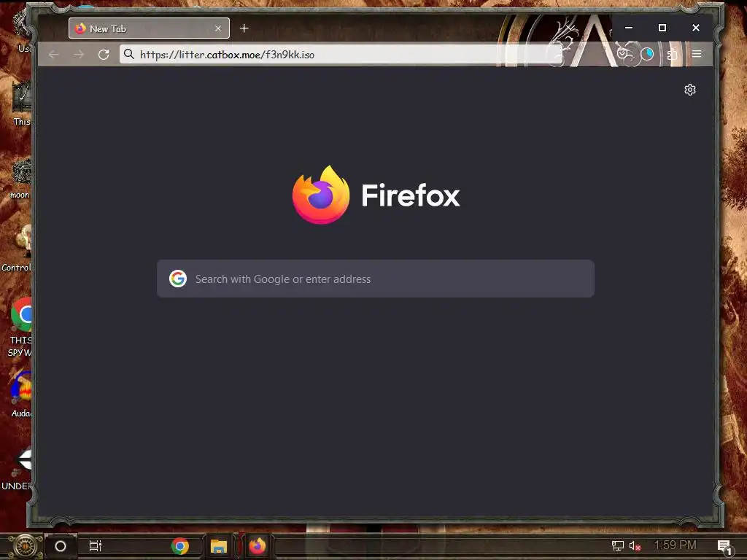Maximize the Firefox window
The height and width of the screenshot is (560, 747).
tap(662, 28)
